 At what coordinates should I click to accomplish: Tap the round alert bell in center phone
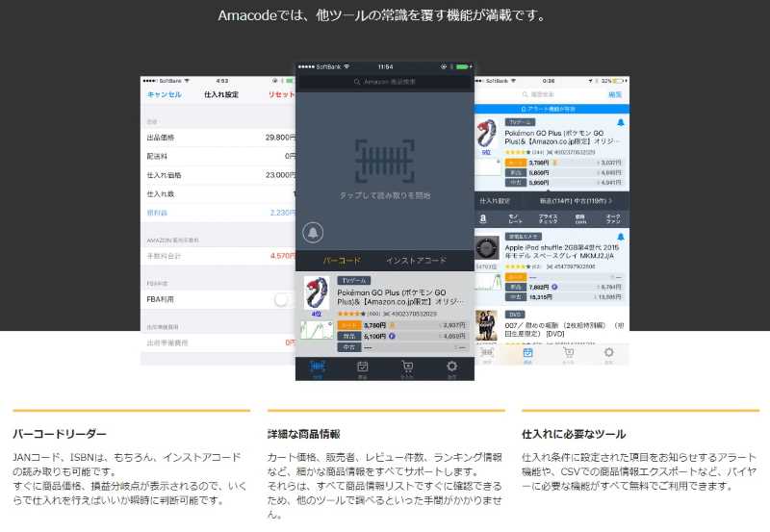[x=314, y=232]
